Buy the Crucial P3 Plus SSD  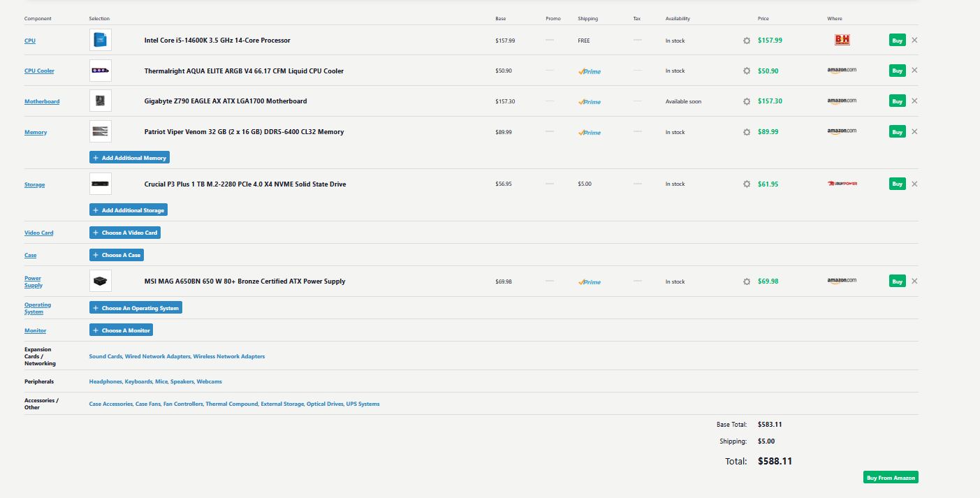[x=898, y=184]
